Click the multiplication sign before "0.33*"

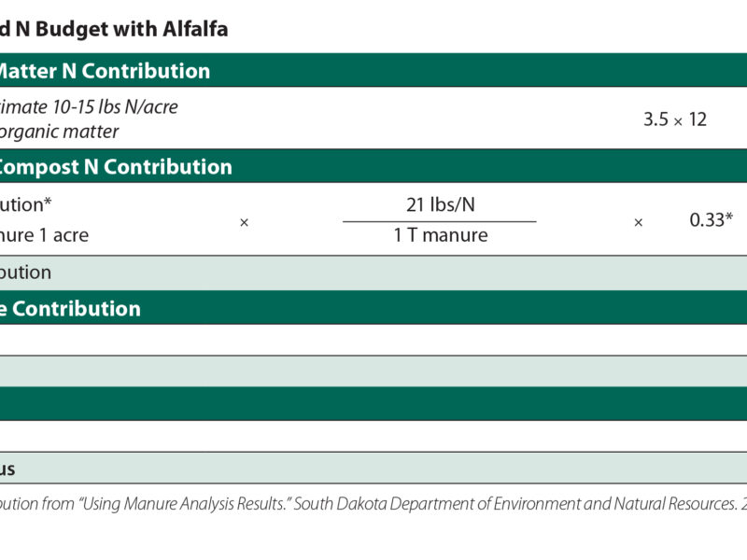(x=639, y=223)
